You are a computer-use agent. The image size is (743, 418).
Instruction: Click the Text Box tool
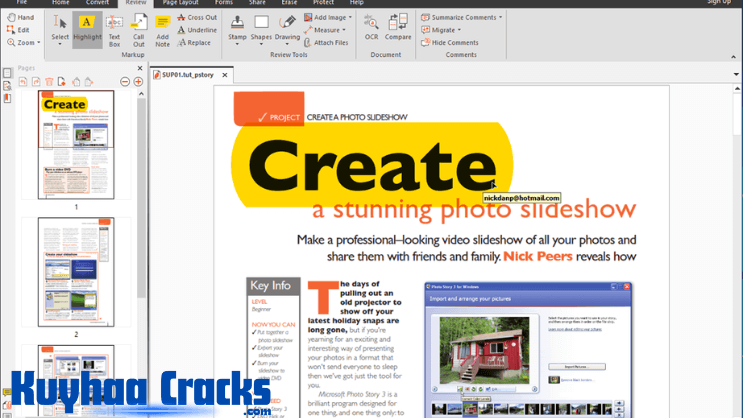114,30
